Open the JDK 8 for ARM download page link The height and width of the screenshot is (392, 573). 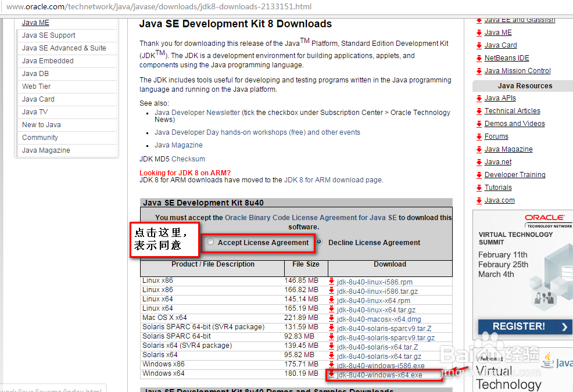pos(333,180)
